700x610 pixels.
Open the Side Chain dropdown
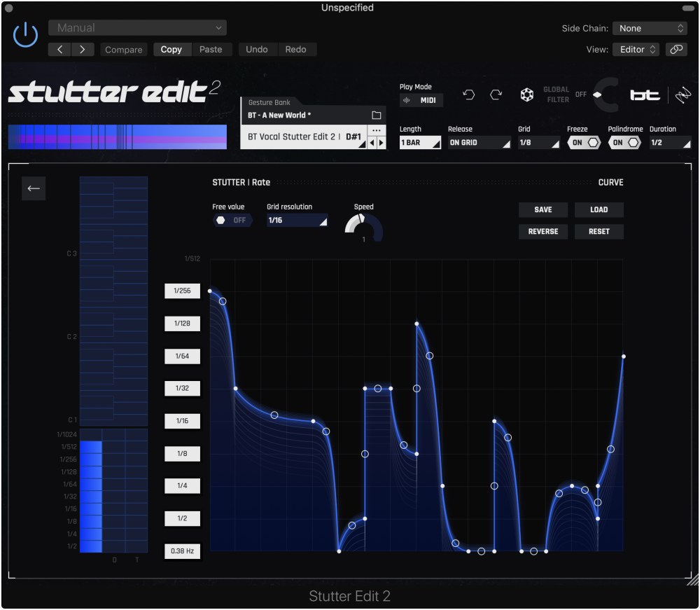pos(650,28)
